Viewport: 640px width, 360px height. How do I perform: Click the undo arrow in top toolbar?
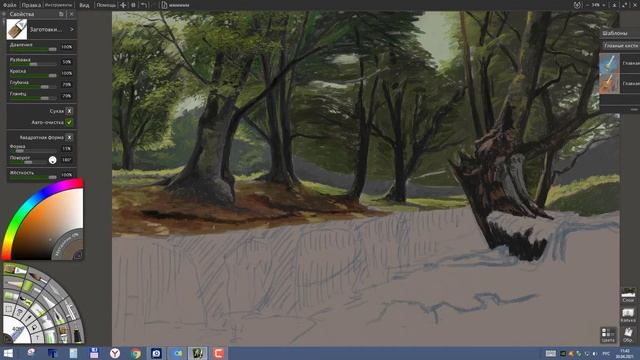(144, 5)
